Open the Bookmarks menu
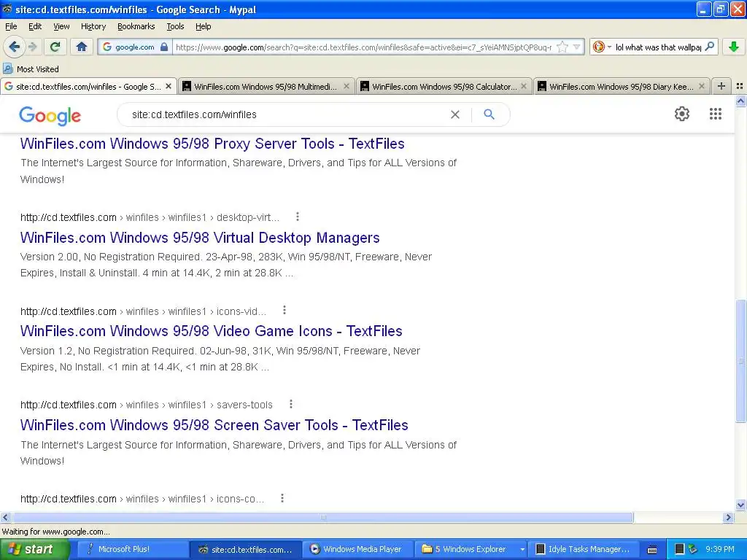 pos(136,26)
